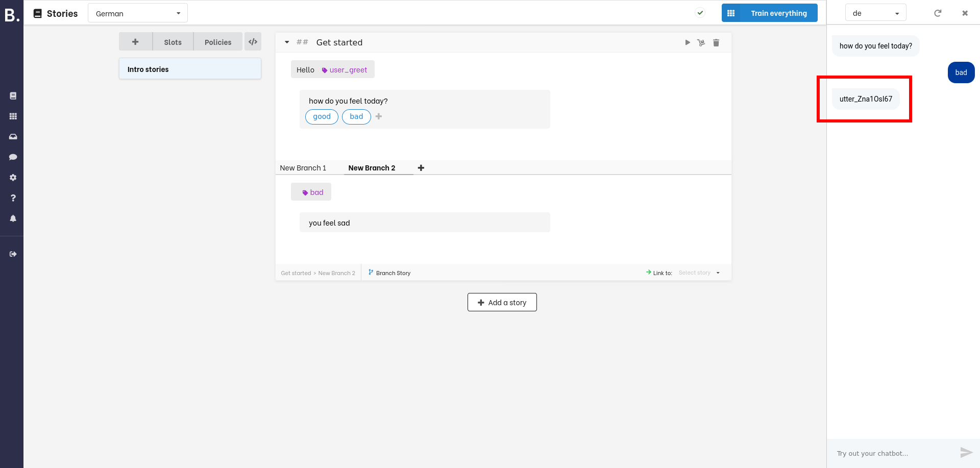
Task: Open the Incoming inbox icon in sidebar
Action: pos(13,136)
